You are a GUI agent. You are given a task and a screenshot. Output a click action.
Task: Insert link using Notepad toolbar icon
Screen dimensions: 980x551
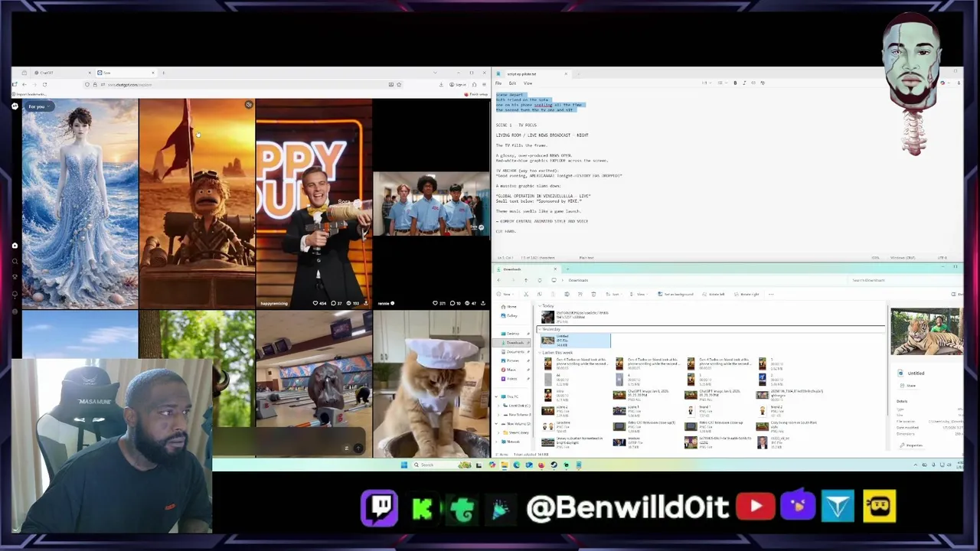click(753, 83)
